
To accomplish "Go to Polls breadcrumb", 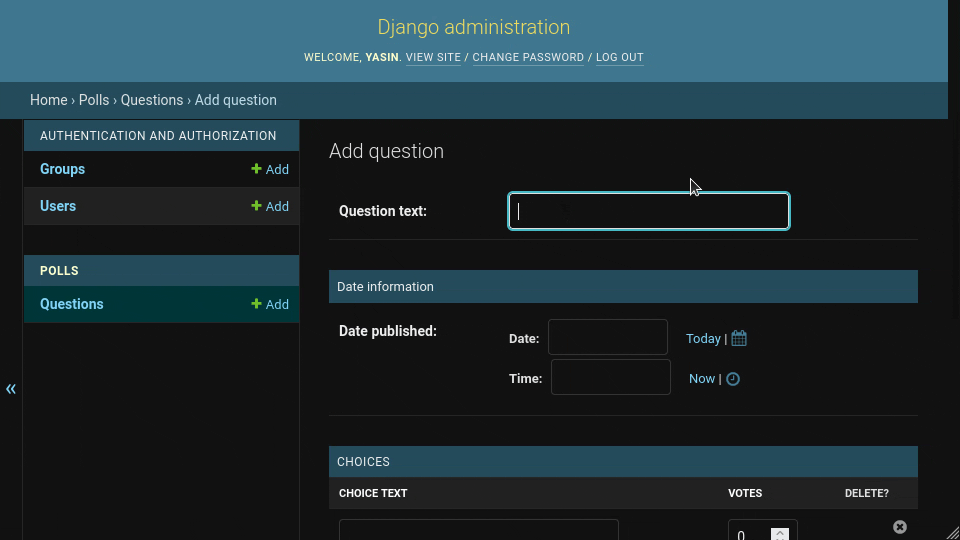I will [x=94, y=100].
